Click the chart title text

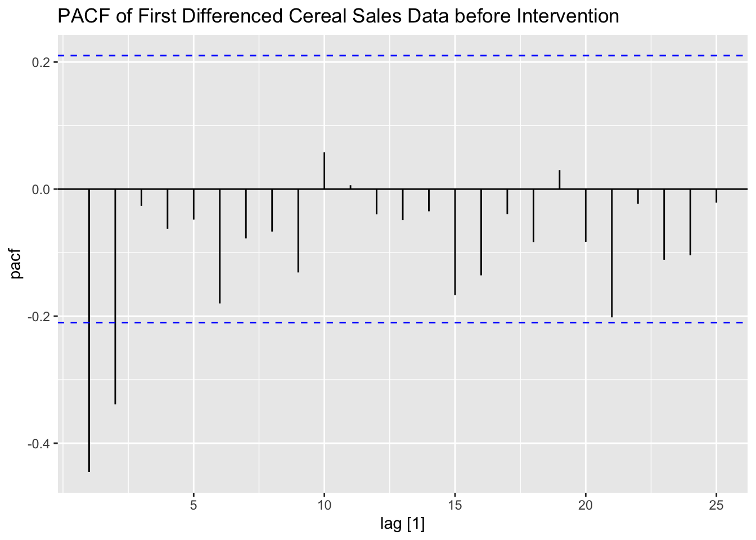tap(338, 16)
